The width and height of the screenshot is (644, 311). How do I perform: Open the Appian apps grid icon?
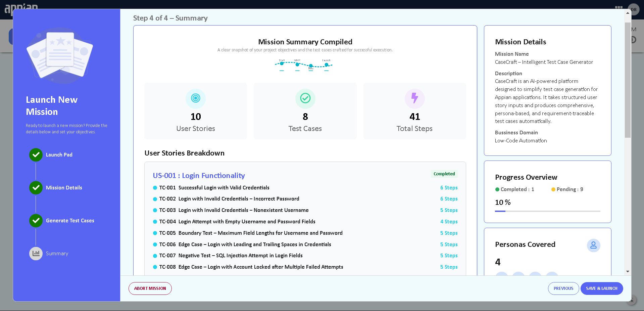[x=618, y=8]
